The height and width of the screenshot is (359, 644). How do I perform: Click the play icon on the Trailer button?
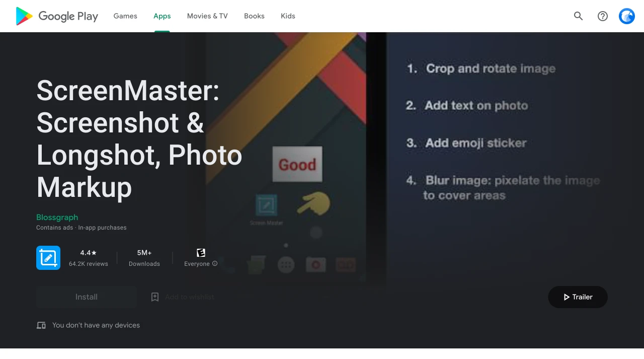pos(566,297)
